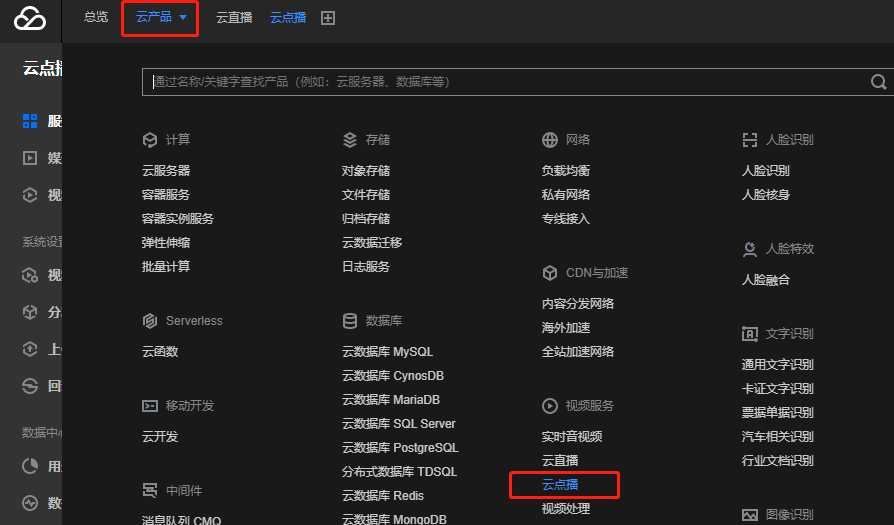Open 云数据库 MariaDB link
894x525 pixels.
tap(391, 400)
